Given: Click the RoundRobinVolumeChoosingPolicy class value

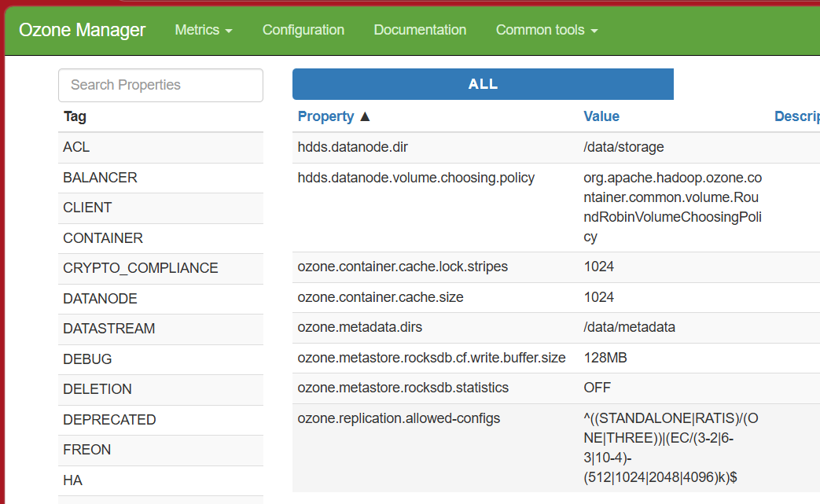Looking at the screenshot, I should pos(672,208).
